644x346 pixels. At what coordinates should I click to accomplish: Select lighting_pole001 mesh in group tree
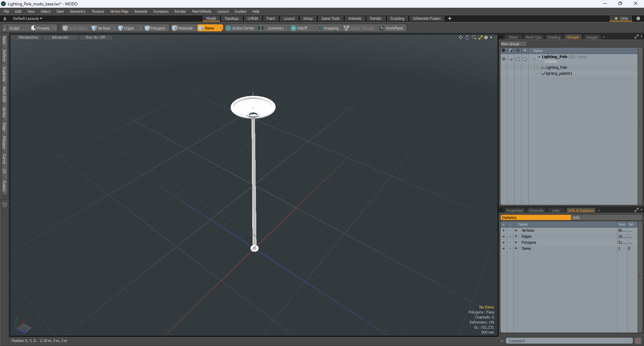pos(559,73)
